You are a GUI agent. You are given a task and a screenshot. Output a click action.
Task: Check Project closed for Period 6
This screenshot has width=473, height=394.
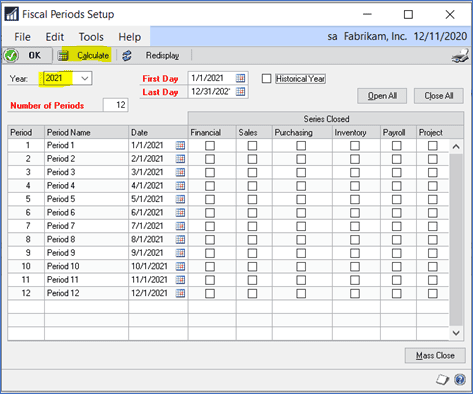tap(433, 213)
